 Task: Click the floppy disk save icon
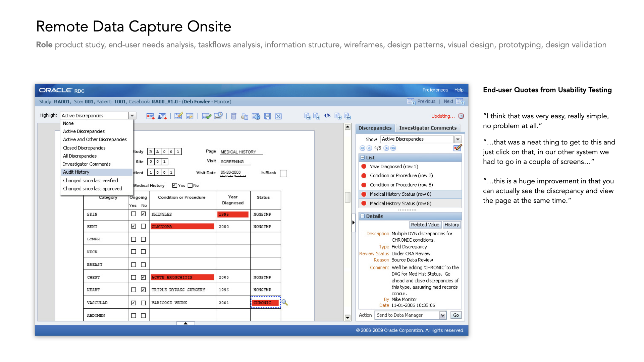coord(267,116)
